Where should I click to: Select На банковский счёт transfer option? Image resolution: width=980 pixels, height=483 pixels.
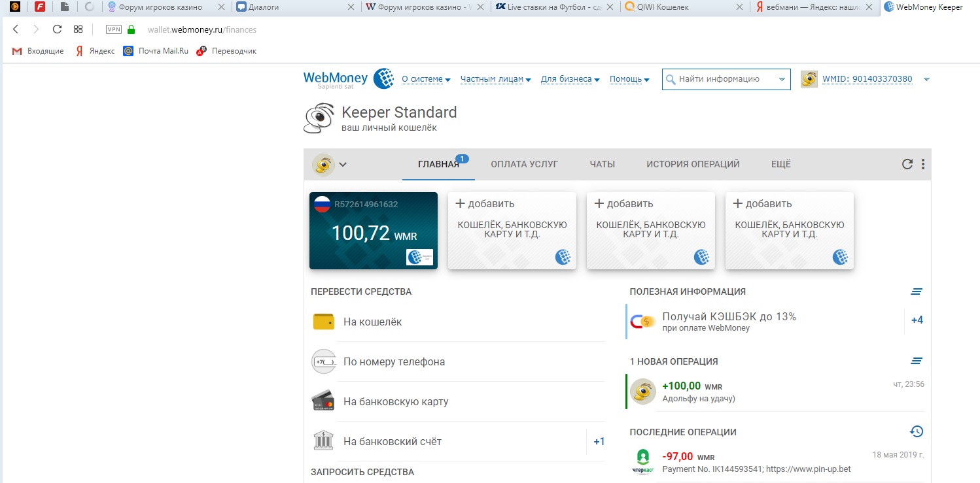(x=449, y=441)
